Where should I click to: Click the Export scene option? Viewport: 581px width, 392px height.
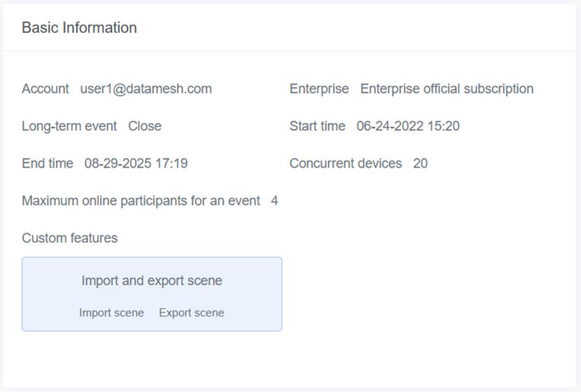(x=192, y=313)
